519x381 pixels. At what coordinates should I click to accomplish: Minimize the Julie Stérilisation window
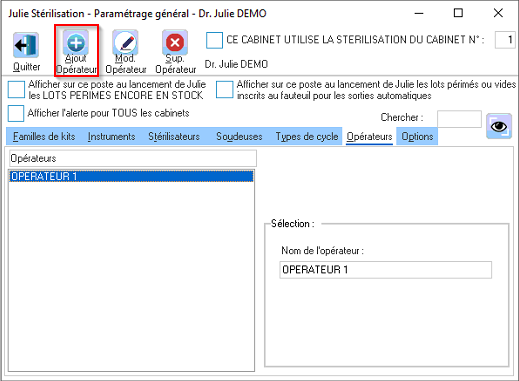[x=419, y=13]
